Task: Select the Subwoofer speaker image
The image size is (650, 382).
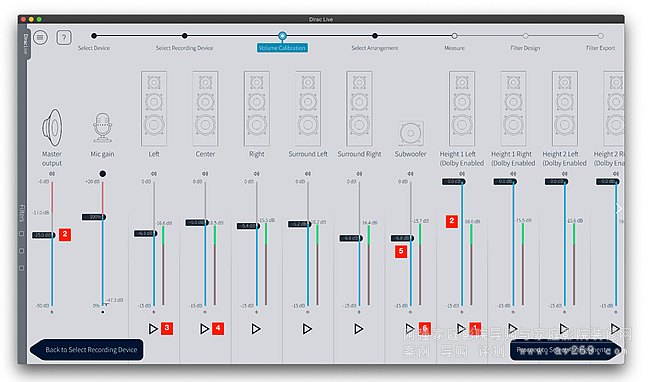Action: 410,133
